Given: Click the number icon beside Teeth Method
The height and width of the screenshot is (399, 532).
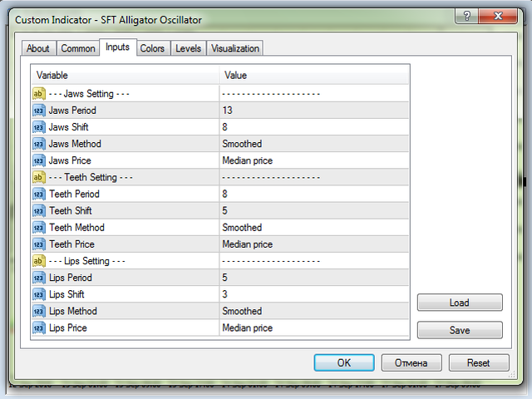Looking at the screenshot, I should point(39,228).
